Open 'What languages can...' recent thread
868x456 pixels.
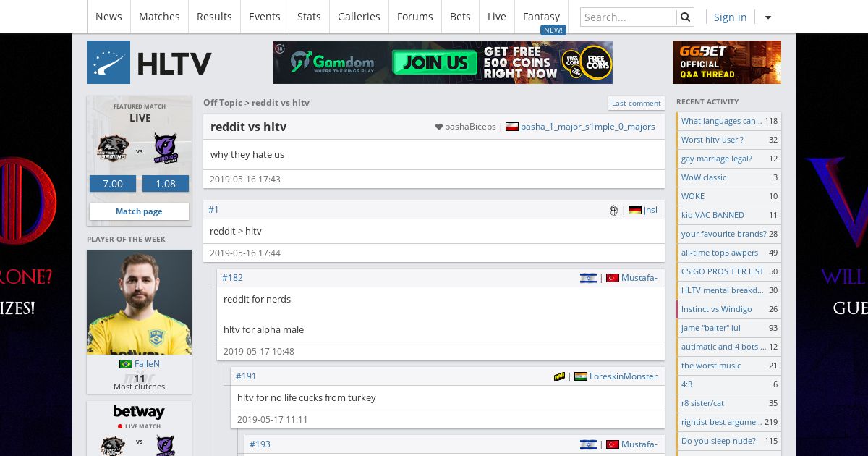click(729, 121)
